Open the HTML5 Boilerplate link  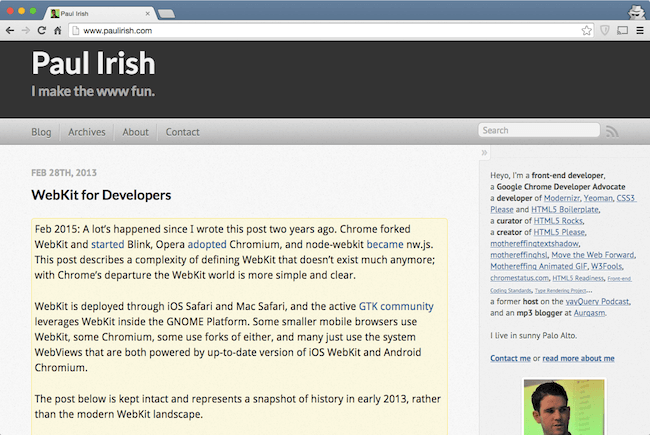(565, 209)
